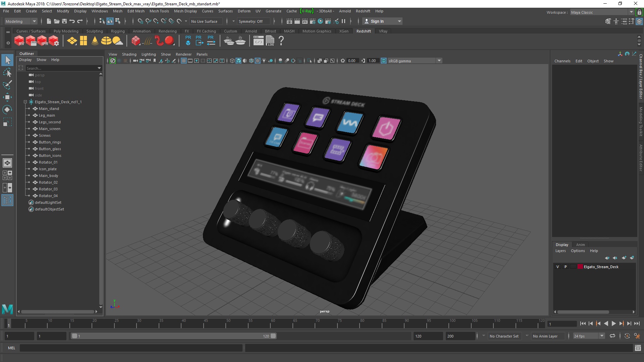644x362 pixels.
Task: Click MEL command language toggle
Action: coord(12,348)
